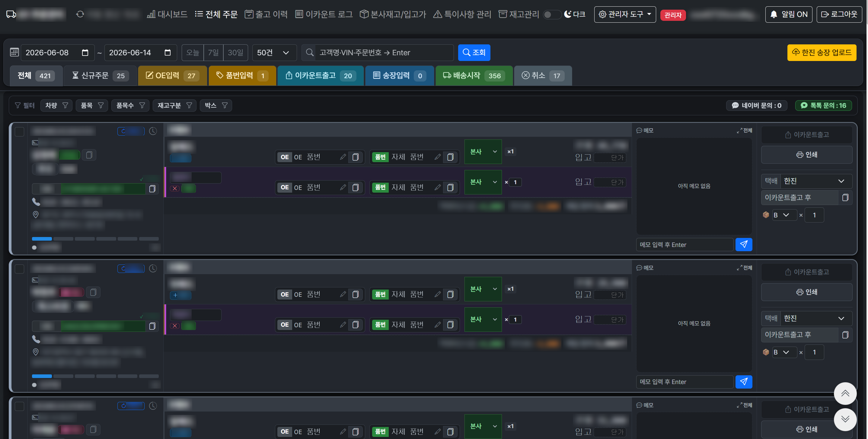The height and width of the screenshot is (439, 868).
Task: Click the progress bar in first order card
Action: tap(95, 239)
